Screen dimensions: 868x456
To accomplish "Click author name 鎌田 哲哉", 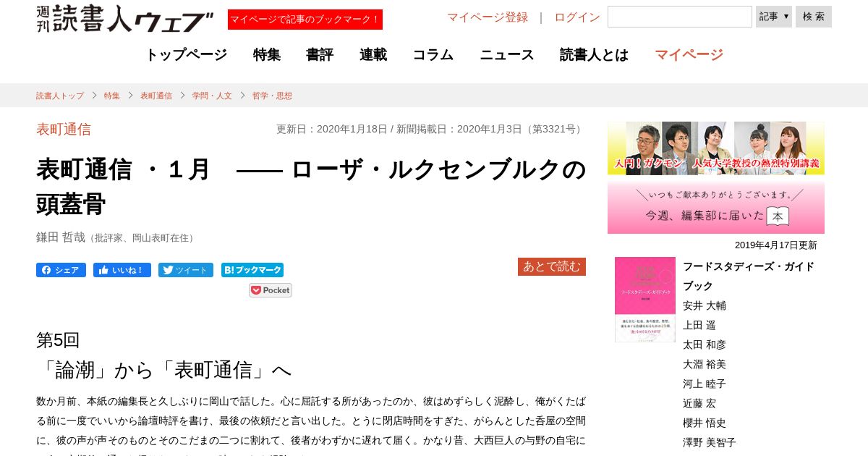I will pos(61,237).
